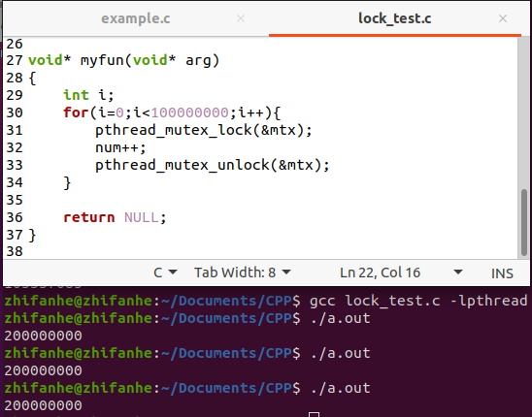Screen dimensions: 532x417
Task: Click the number 100000000 in the loop
Action: pyautogui.click(x=190, y=112)
